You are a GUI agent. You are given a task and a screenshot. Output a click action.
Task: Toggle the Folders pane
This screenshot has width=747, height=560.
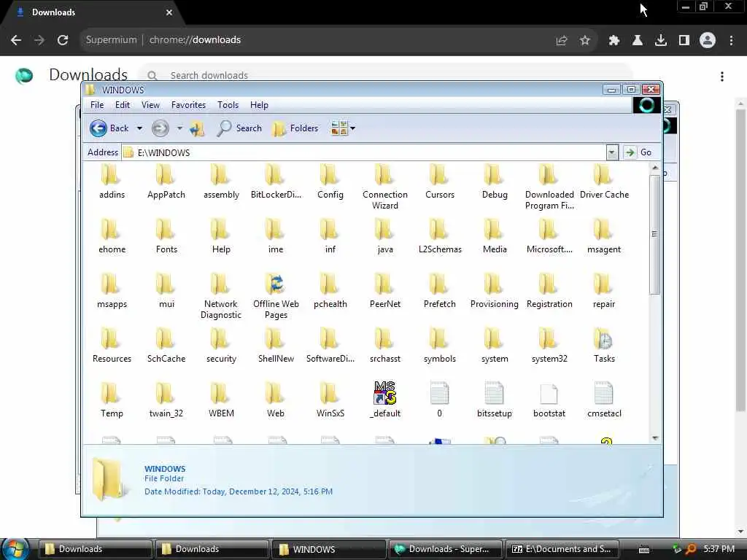(295, 128)
